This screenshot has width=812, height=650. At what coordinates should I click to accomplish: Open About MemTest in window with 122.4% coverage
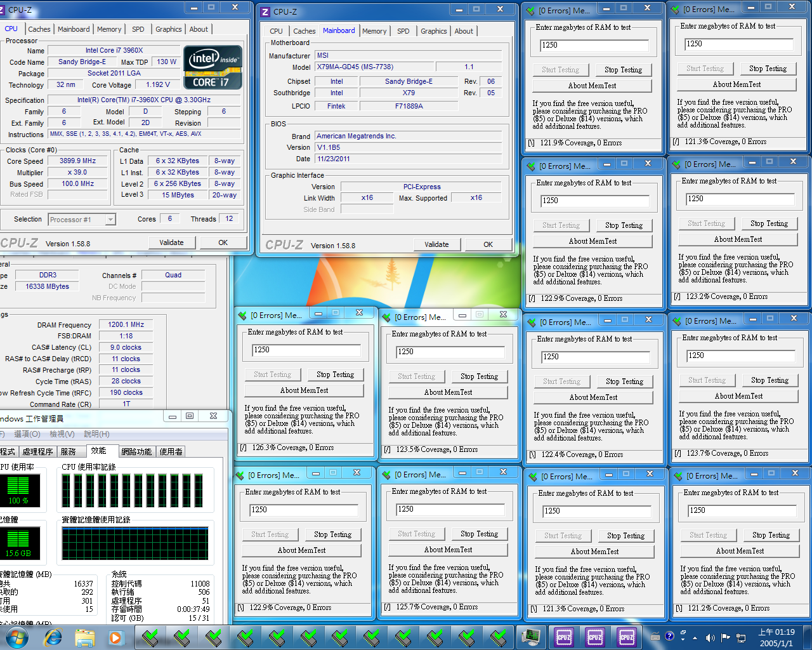click(594, 397)
